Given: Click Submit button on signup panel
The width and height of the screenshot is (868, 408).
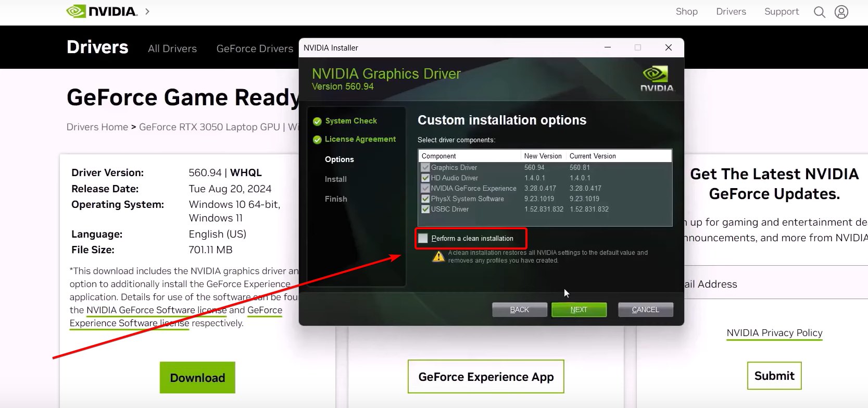Looking at the screenshot, I should (x=774, y=376).
